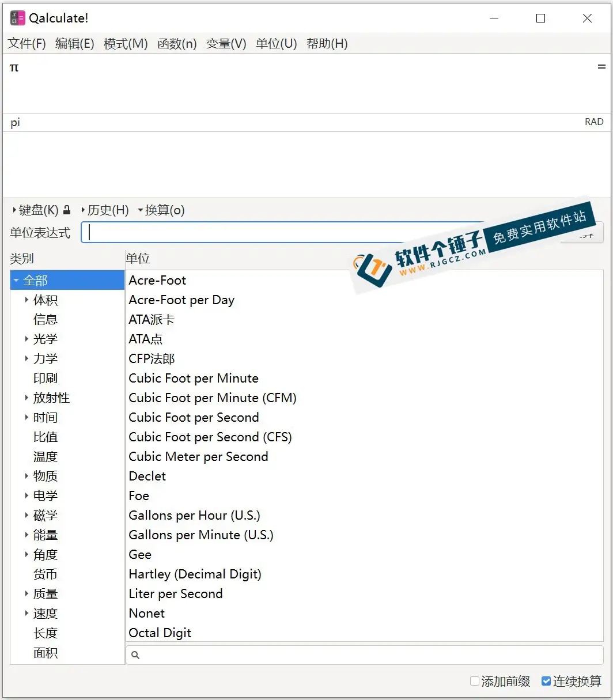The image size is (613, 700).
Task: Select the ATA点 unit
Action: [x=365, y=339]
